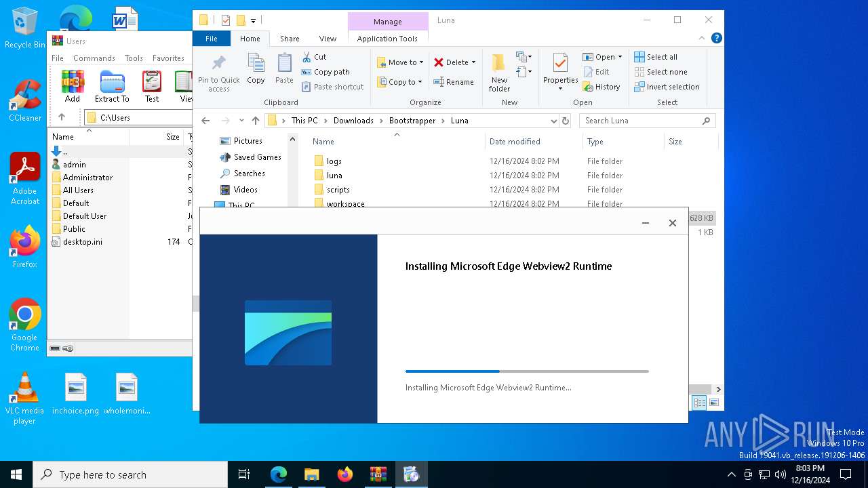Go up one level in WinRAR
This screenshot has width=868, height=488.
[62, 117]
